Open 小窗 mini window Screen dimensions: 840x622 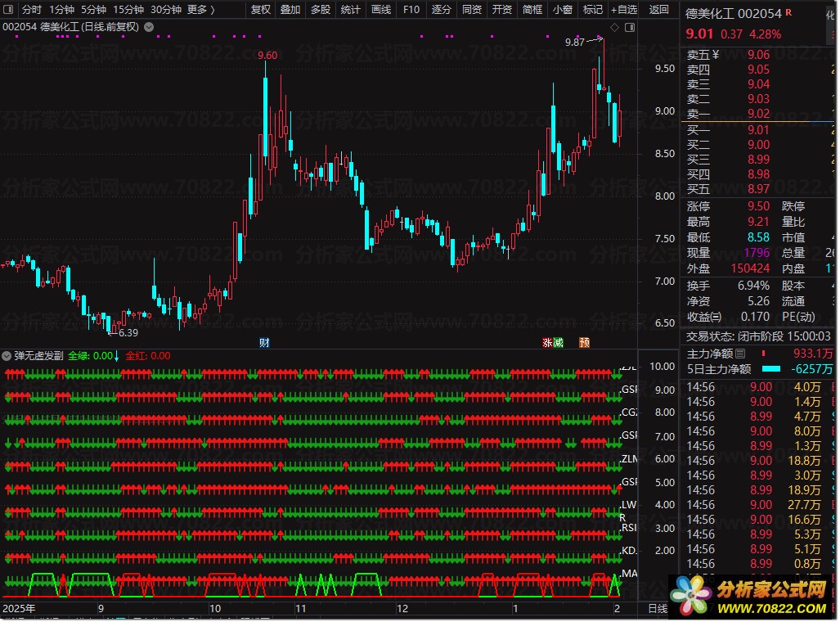pos(563,9)
